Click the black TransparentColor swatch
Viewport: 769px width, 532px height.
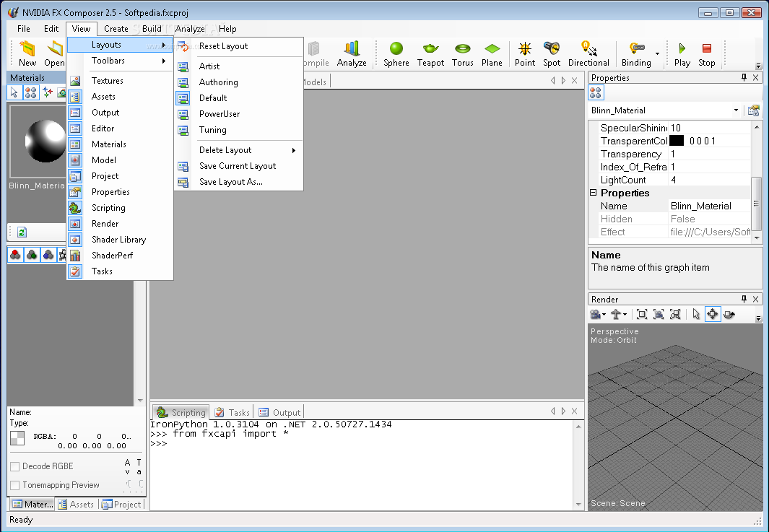pyautogui.click(x=677, y=141)
